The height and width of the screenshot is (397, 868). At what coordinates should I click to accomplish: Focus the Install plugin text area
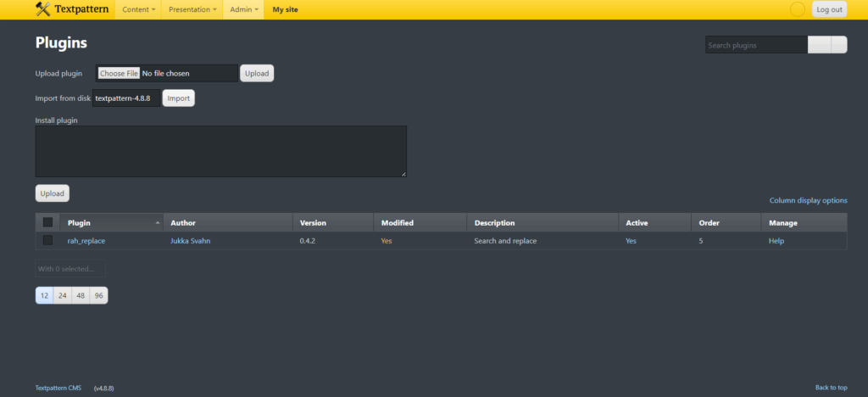[x=221, y=151]
